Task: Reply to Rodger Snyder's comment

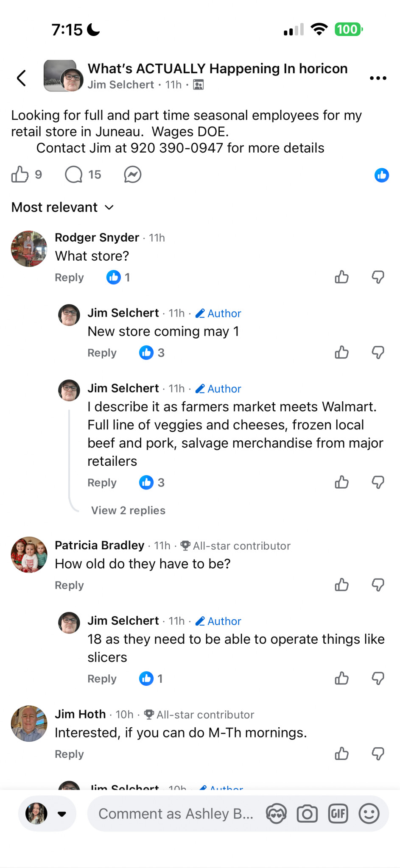Action: tap(69, 278)
